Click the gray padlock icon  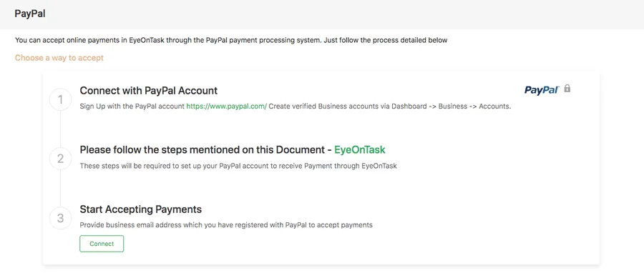567,89
